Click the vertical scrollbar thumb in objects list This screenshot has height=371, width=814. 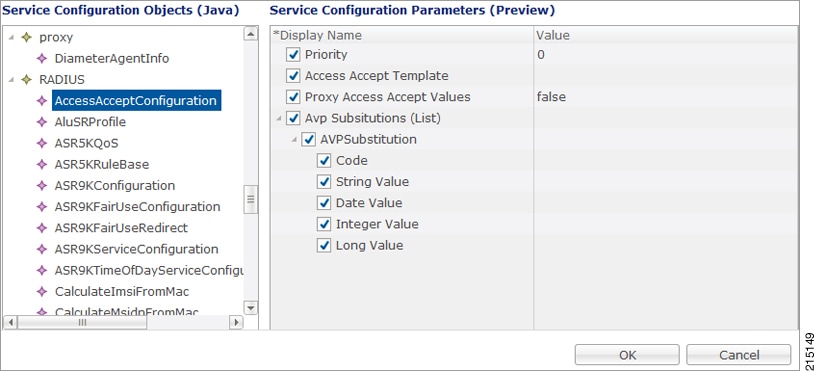click(251, 199)
